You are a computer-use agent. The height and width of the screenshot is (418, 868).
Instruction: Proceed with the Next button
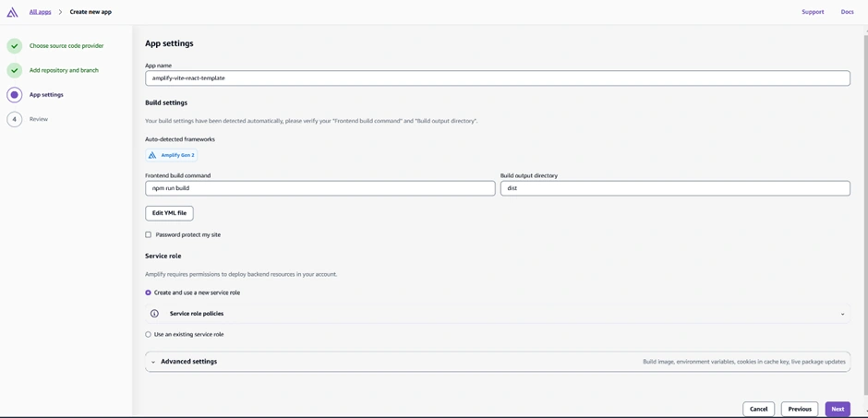tap(838, 409)
